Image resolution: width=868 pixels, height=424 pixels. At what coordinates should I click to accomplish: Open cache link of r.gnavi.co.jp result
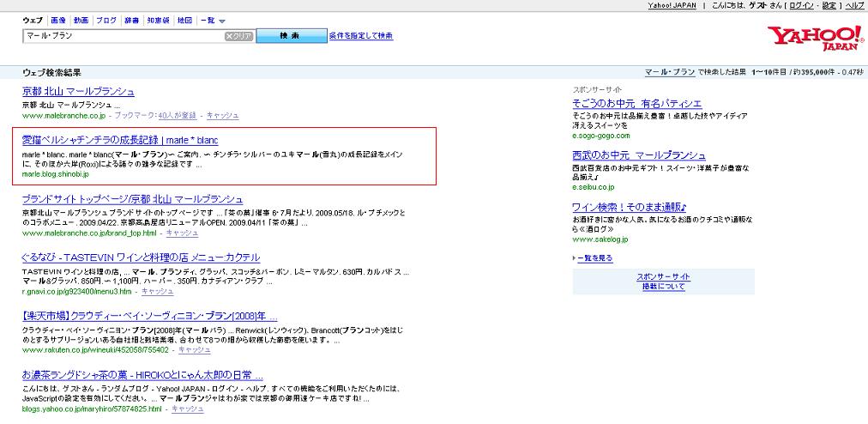coord(157,292)
